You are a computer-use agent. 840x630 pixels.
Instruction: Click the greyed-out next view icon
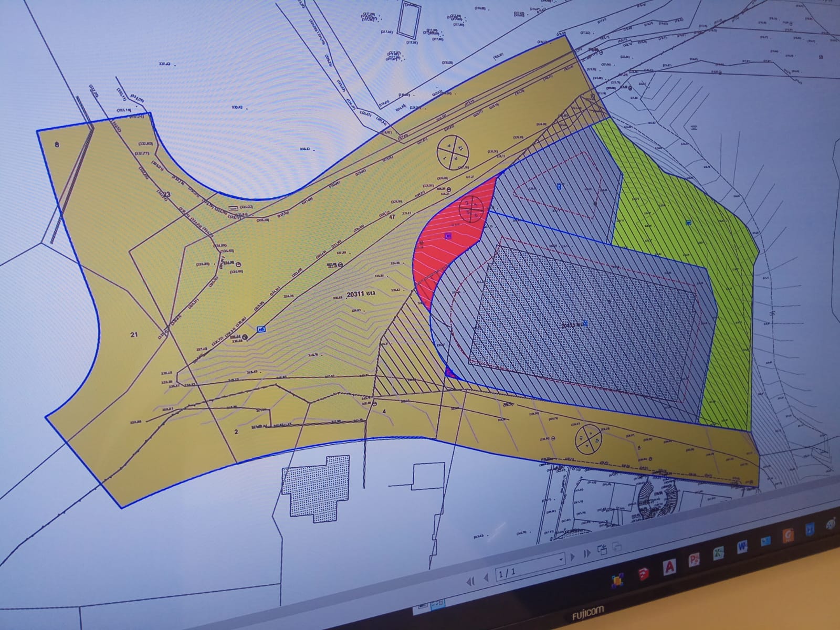pos(617,548)
